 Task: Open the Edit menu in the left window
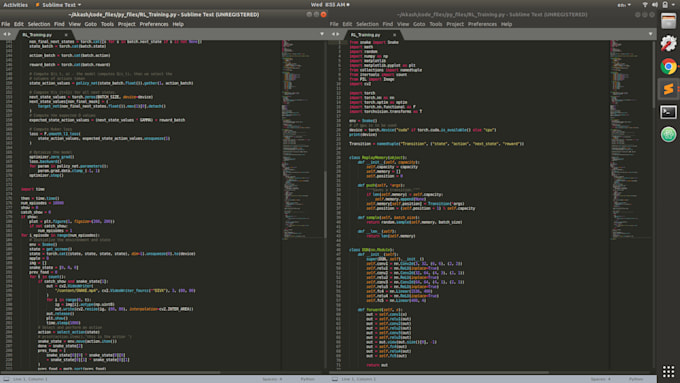(19, 24)
